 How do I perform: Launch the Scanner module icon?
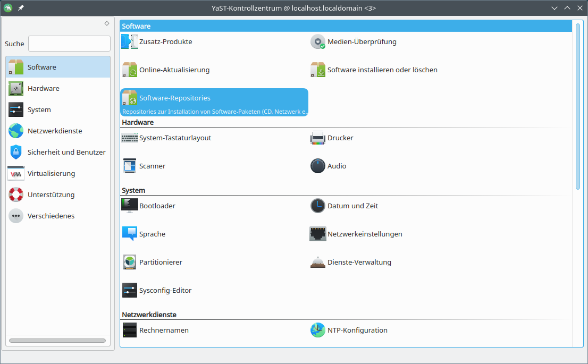coord(130,166)
